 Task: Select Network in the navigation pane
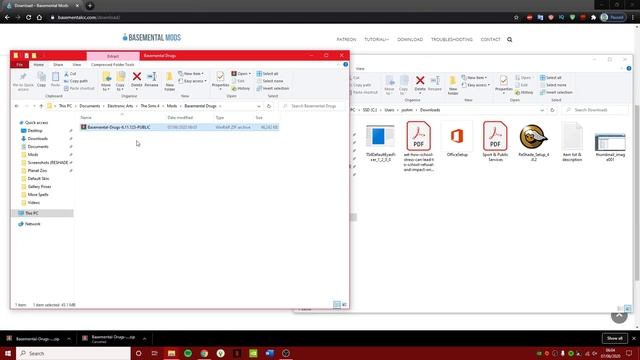33,224
